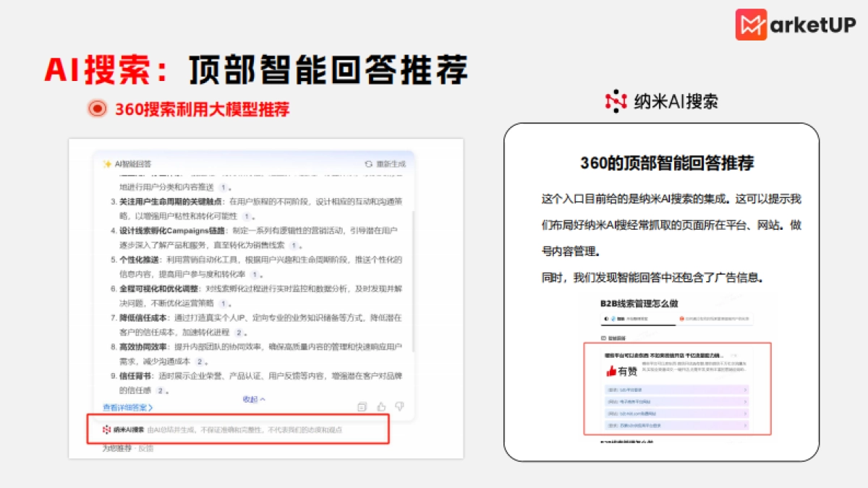Toggle like on the AI answer
This screenshot has height=488, width=868.
click(381, 405)
